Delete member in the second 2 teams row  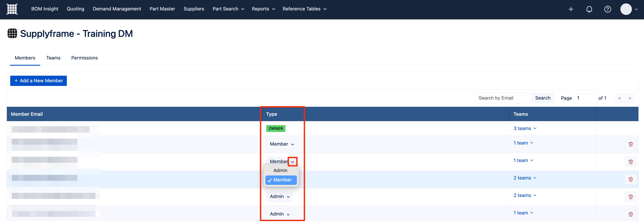(x=631, y=197)
